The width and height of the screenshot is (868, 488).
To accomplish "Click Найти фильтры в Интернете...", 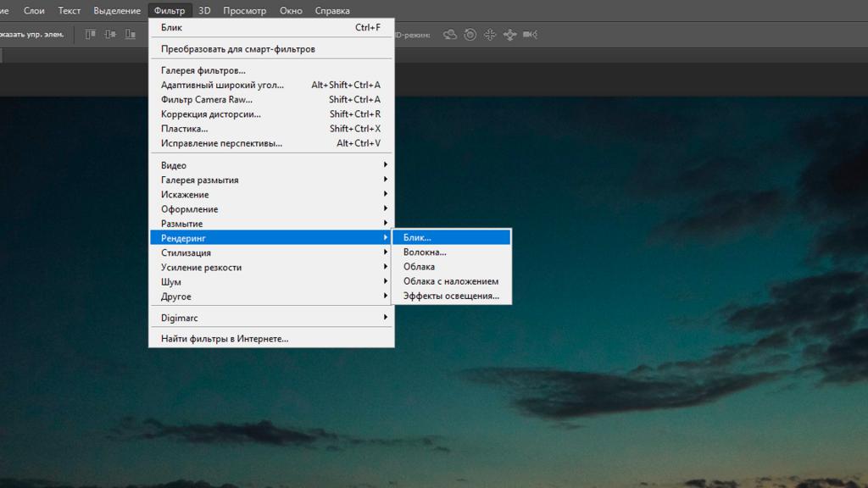I will click(x=271, y=339).
